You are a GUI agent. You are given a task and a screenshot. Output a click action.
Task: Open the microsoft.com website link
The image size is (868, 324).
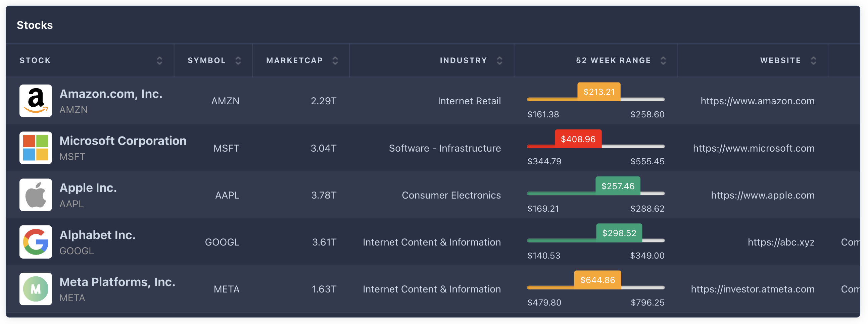point(754,148)
